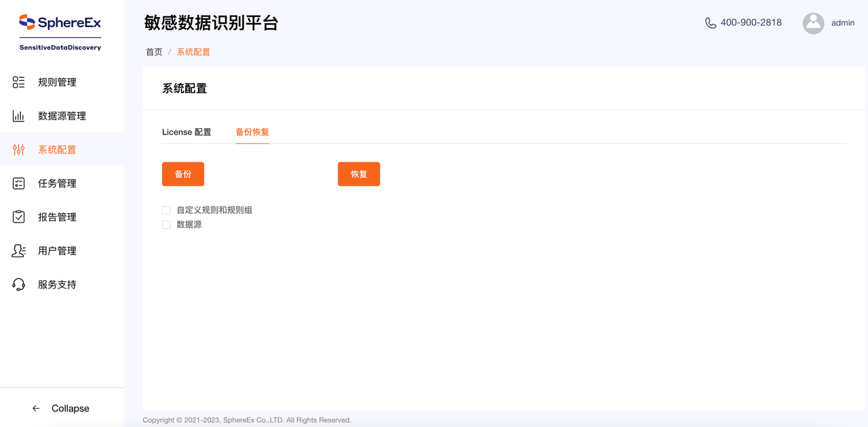This screenshot has height=427, width=868.
Task: Enable both backup options via 数据源 checkbox
Action: [166, 224]
